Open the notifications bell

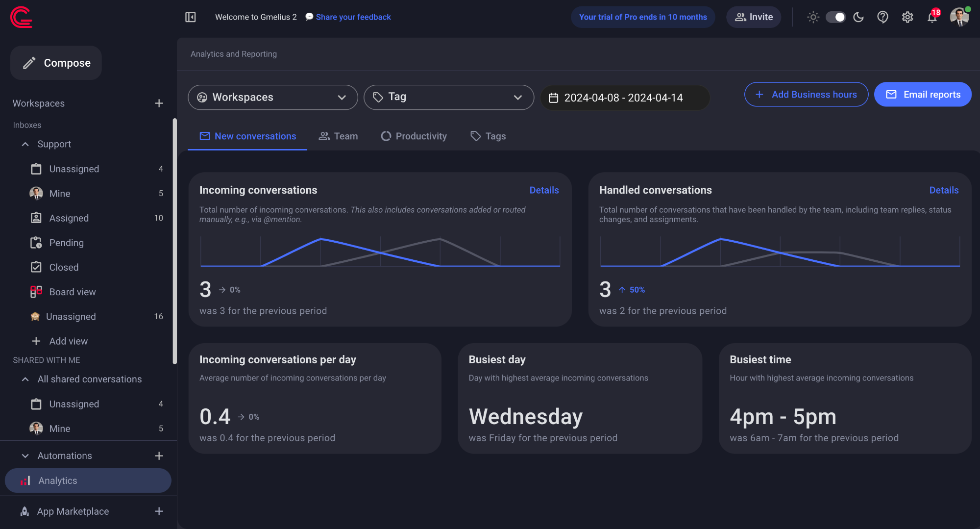[x=932, y=17]
